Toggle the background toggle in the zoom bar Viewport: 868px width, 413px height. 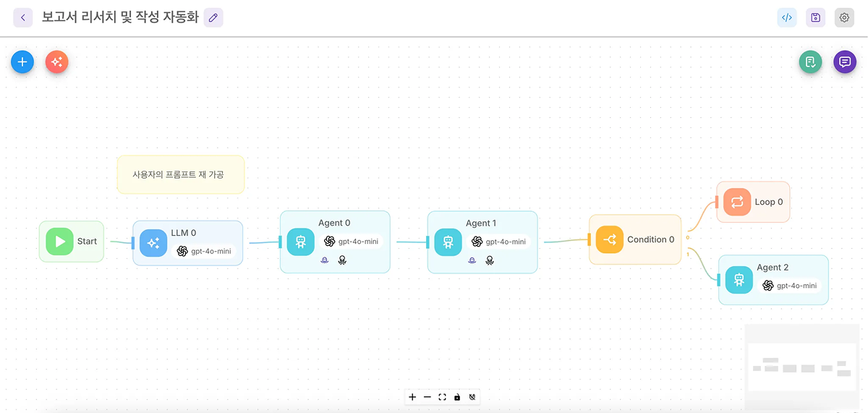pyautogui.click(x=472, y=397)
